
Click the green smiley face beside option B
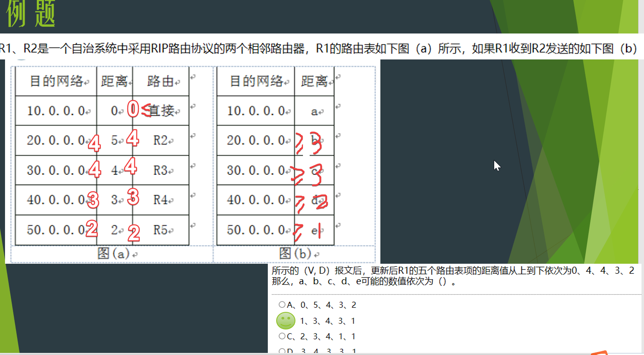click(285, 320)
